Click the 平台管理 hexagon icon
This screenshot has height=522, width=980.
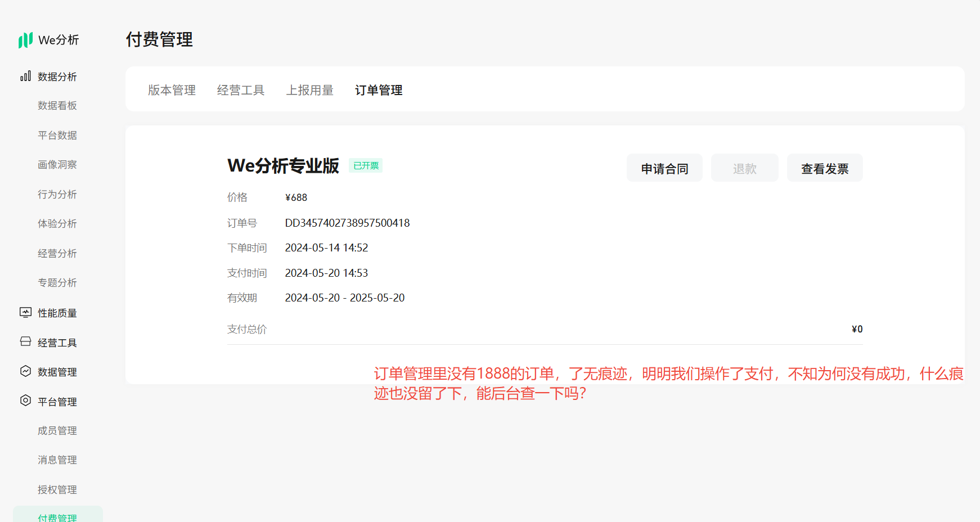[25, 400]
